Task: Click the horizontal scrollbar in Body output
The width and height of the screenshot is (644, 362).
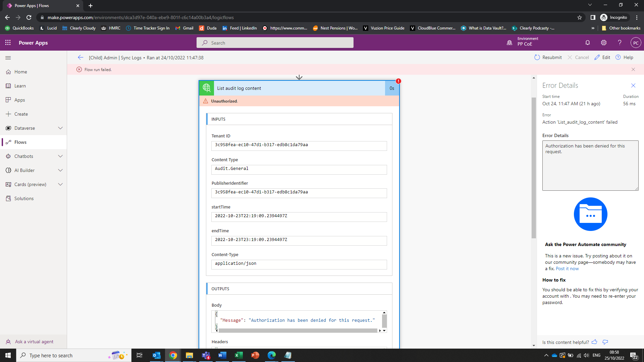Action: tap(298, 330)
